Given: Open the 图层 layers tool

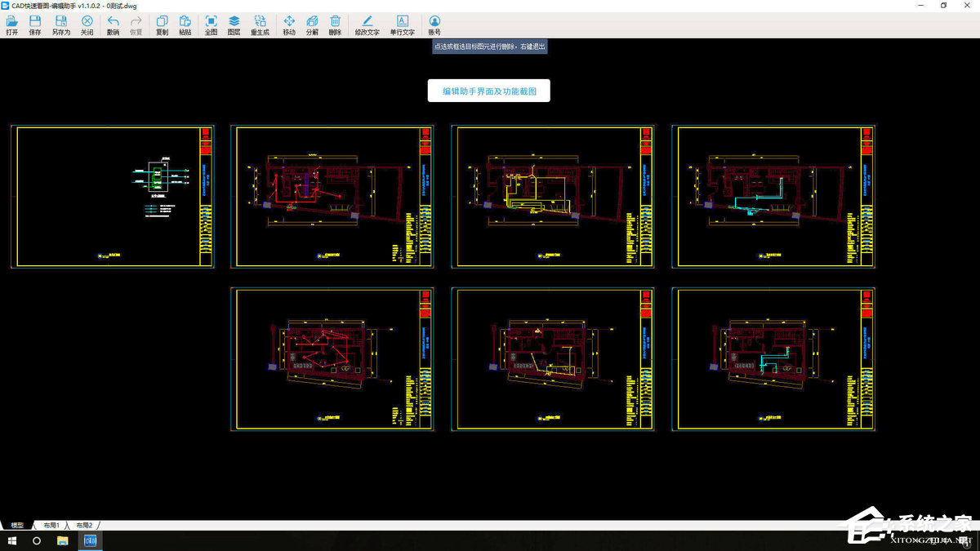Looking at the screenshot, I should [234, 25].
